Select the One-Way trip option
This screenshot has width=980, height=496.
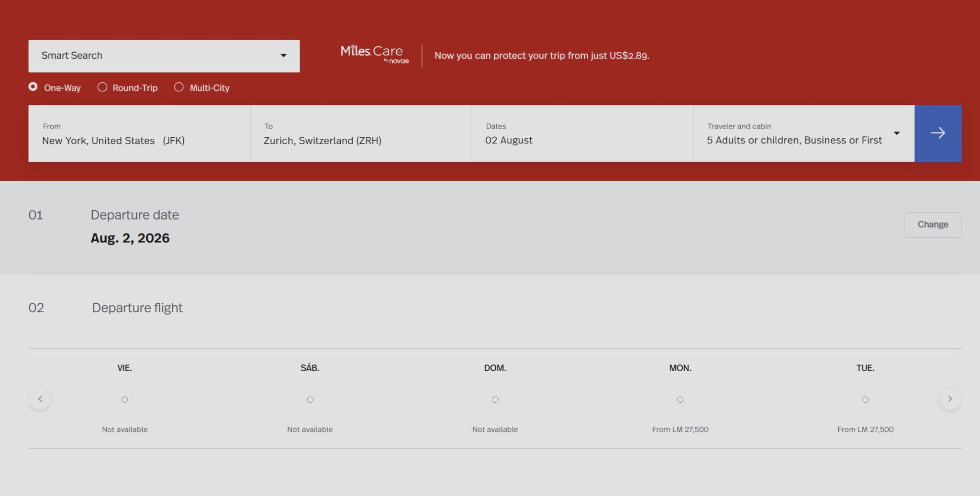coord(33,87)
